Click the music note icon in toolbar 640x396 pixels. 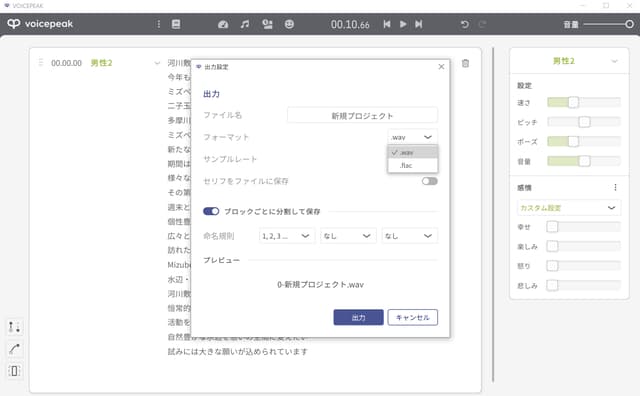[x=245, y=24]
